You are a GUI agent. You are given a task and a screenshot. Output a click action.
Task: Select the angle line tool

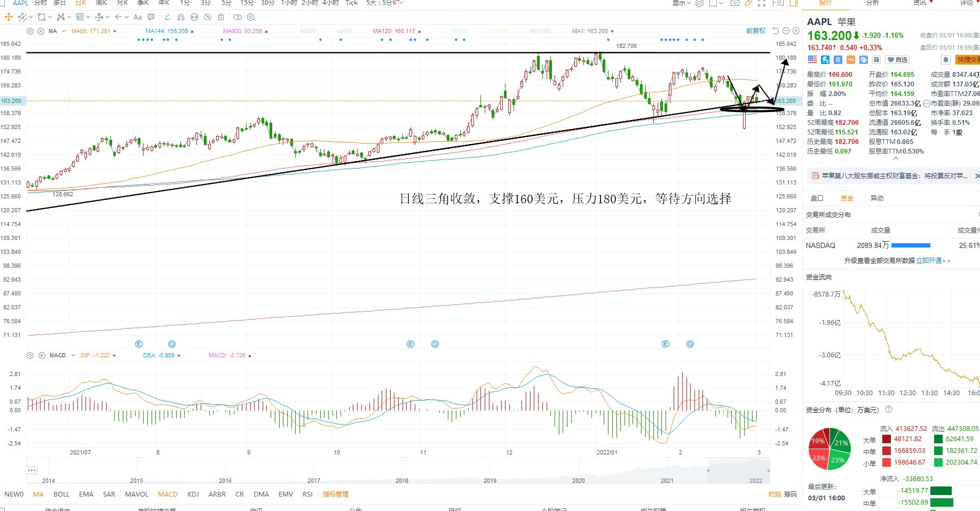coord(168,17)
